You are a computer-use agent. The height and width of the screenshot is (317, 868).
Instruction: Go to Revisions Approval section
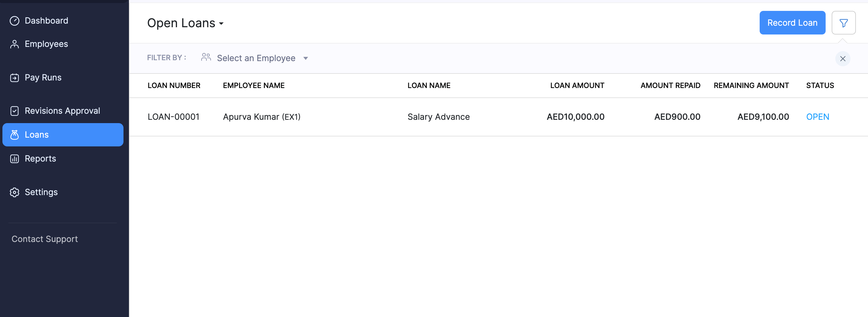62,110
